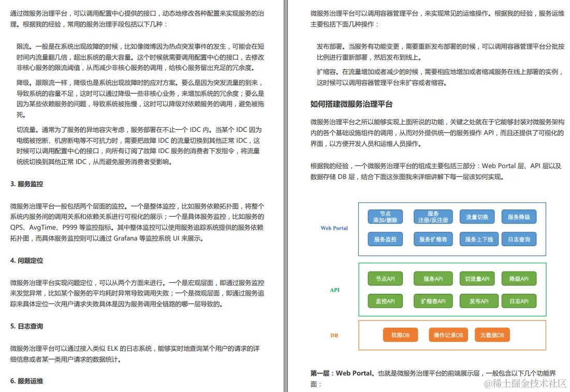The height and width of the screenshot is (392, 570).
Task: Click the 扩缩容API green box
Action: click(433, 301)
